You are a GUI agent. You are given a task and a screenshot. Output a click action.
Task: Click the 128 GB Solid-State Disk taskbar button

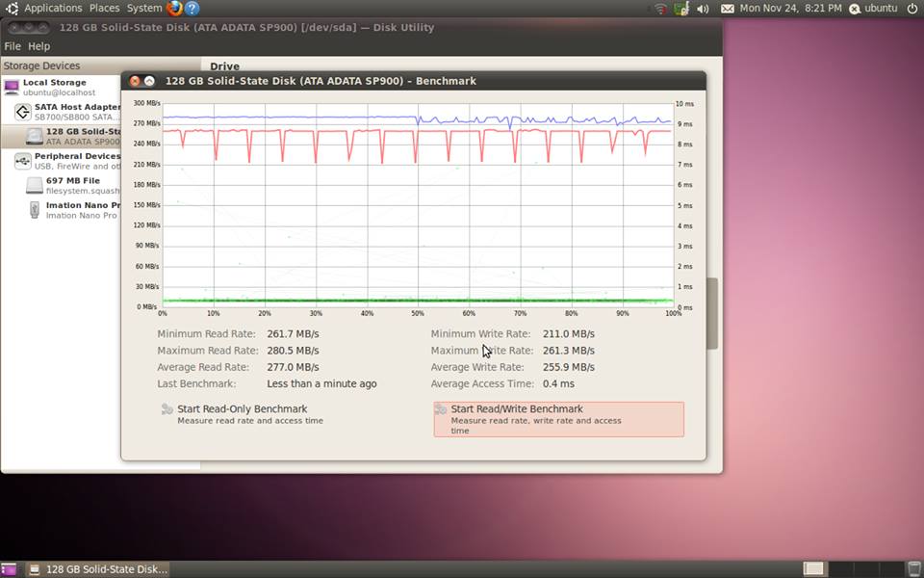pyautogui.click(x=98, y=569)
